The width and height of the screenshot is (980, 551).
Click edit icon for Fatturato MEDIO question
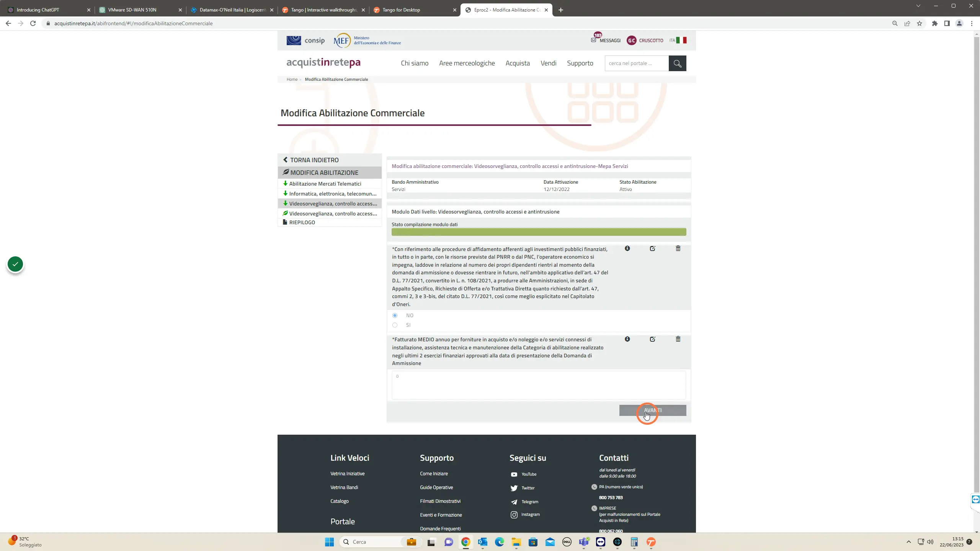click(x=653, y=339)
